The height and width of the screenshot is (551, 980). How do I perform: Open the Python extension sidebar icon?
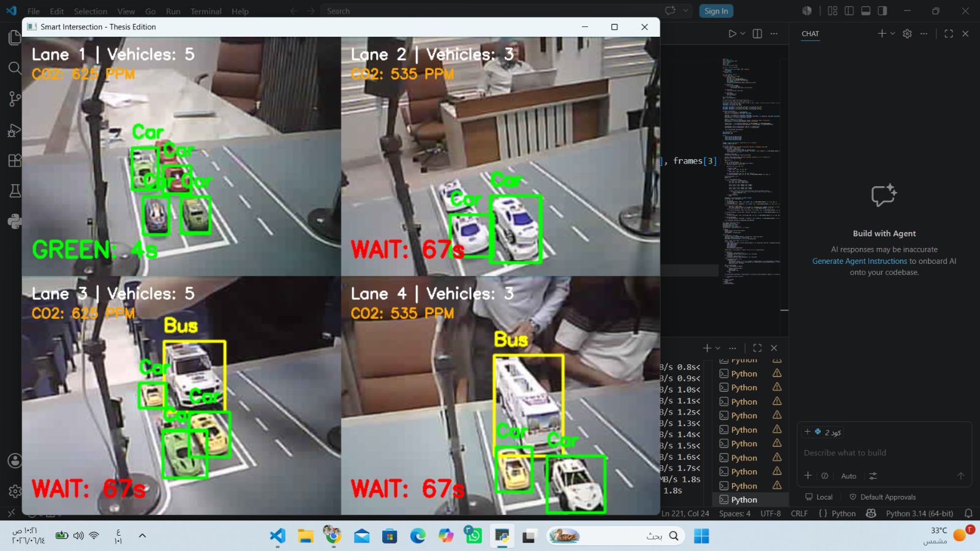click(15, 222)
